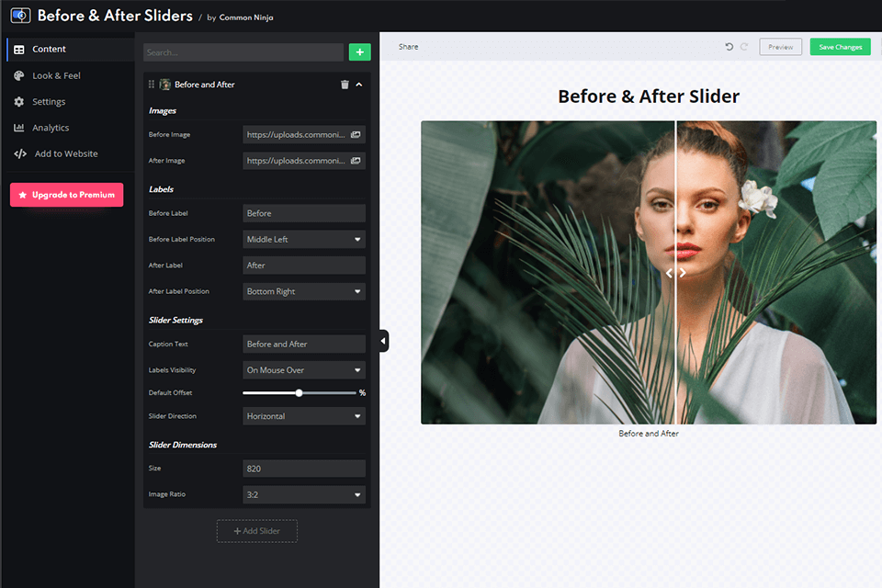This screenshot has height=588, width=882.
Task: Click the Add to Website code icon
Action: tap(20, 153)
